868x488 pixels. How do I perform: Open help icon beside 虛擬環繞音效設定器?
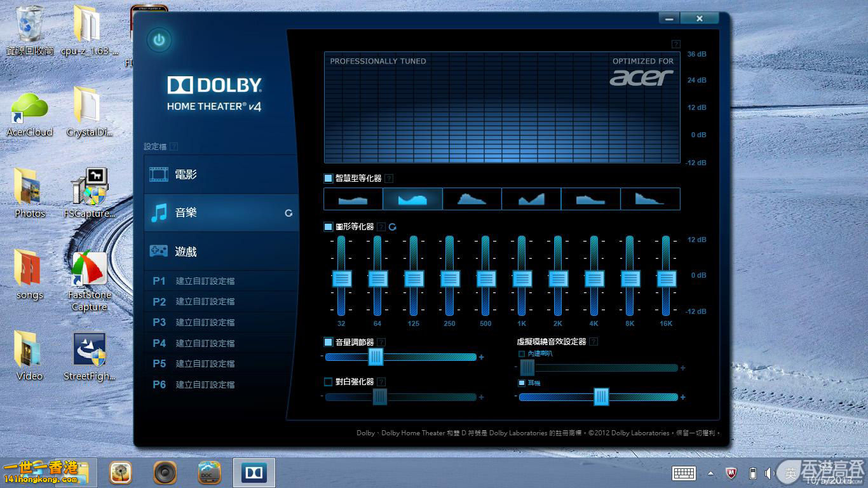click(593, 342)
